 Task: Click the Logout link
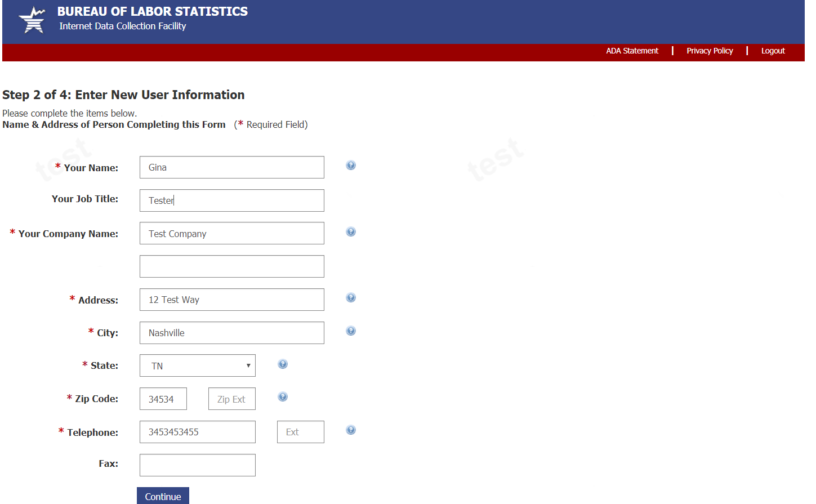[773, 51]
